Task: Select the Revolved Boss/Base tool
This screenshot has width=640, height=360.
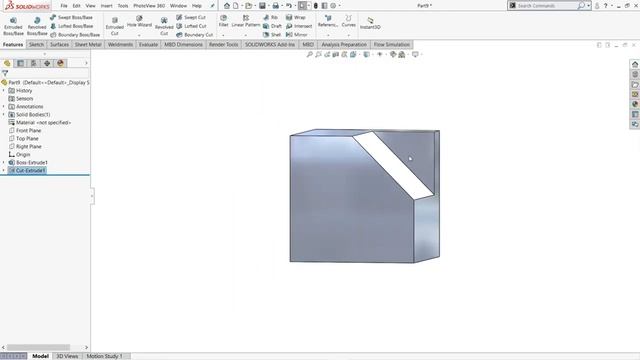Action: 37,27
